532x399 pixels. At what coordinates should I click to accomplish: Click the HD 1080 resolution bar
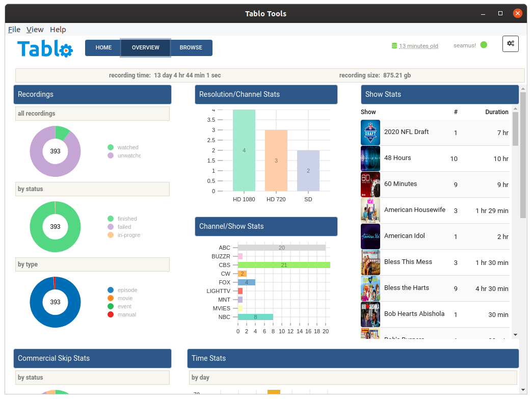tap(244, 150)
